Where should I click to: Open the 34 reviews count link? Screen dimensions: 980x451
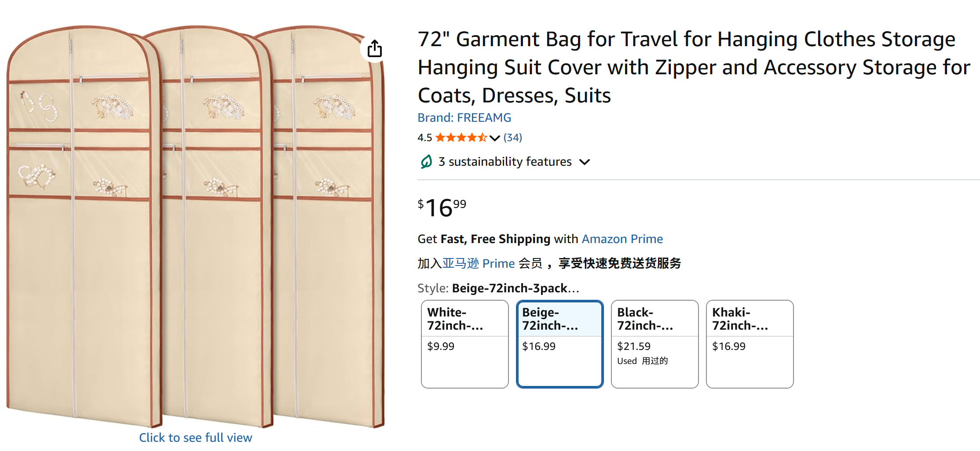512,138
